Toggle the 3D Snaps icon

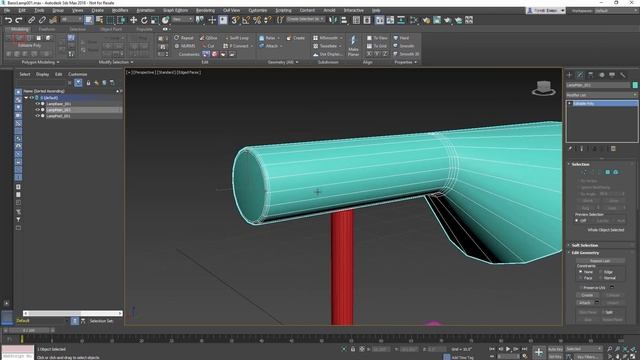(x=235, y=20)
